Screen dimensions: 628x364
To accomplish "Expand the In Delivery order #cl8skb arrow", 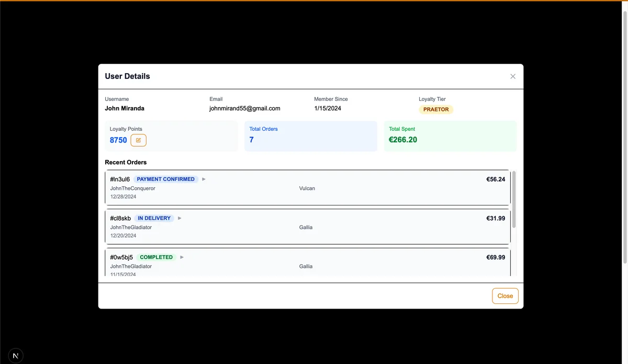I will pyautogui.click(x=180, y=218).
